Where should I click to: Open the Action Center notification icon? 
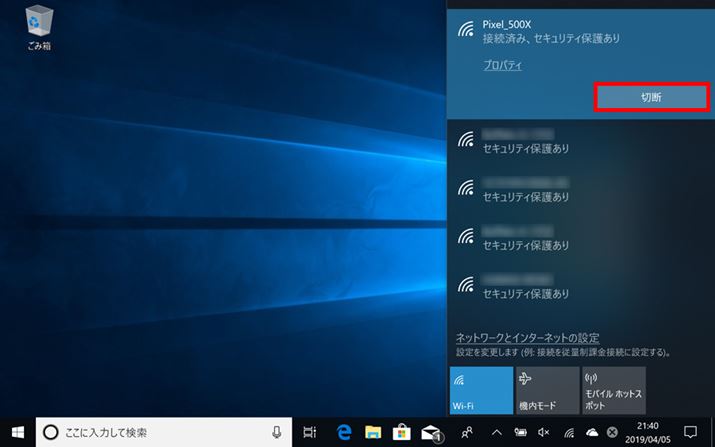689,432
